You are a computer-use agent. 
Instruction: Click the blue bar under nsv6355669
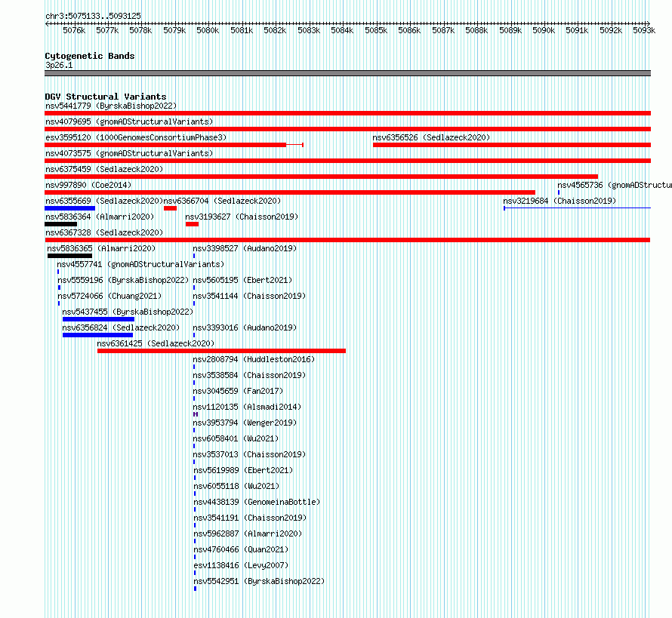[x=70, y=208]
